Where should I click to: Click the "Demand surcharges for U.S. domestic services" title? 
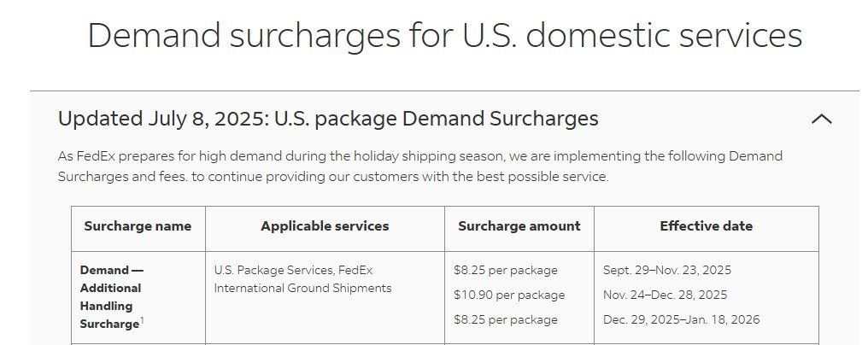[x=444, y=36]
